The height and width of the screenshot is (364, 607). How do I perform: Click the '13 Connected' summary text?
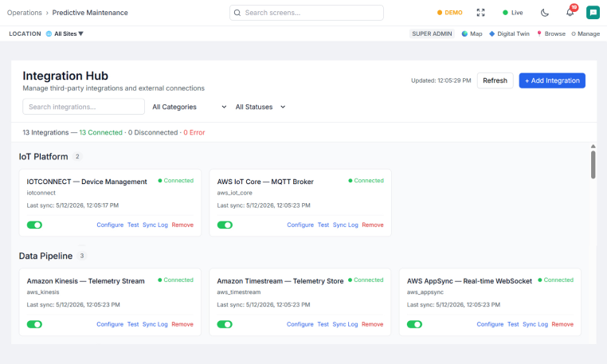[100, 132]
